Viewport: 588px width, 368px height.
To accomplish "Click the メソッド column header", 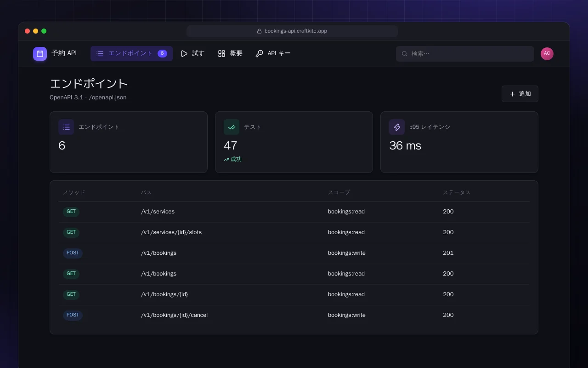I will pyautogui.click(x=74, y=192).
